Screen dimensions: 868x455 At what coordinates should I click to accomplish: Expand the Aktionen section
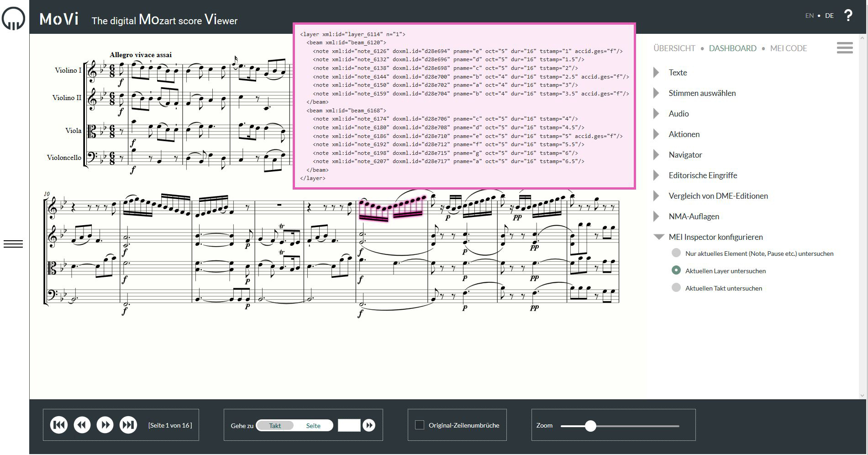(x=684, y=134)
